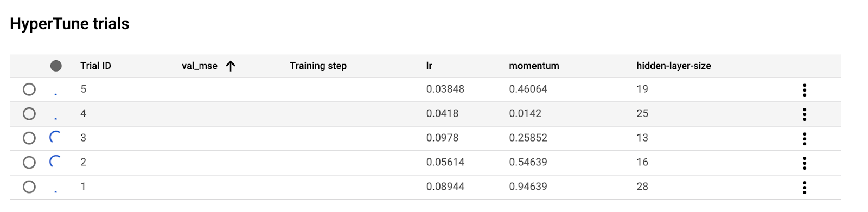The image size is (868, 212).
Task: Open the three-dot menu for trial 5
Action: click(x=805, y=90)
